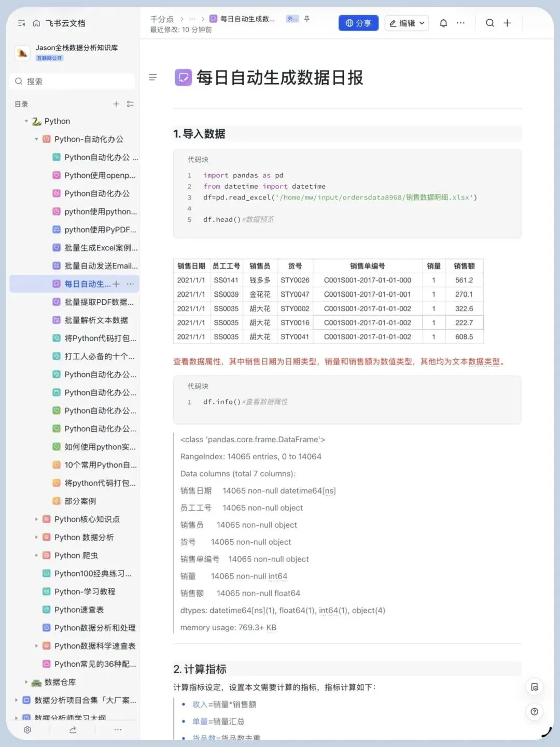Expand Python 爬虫 node
Screen dimensions: 560x747
click(36, 555)
